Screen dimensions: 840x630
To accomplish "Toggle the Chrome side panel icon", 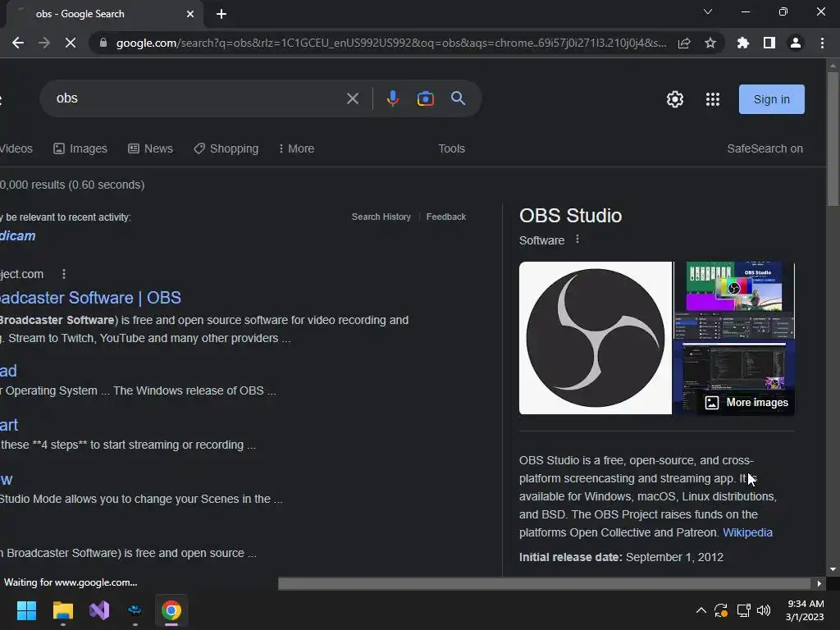I will [769, 43].
